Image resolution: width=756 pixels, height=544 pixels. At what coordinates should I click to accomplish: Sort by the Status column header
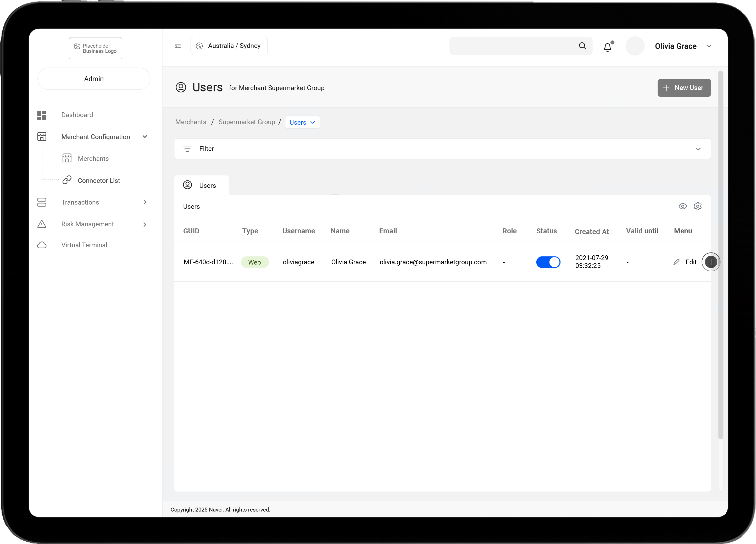(x=546, y=231)
